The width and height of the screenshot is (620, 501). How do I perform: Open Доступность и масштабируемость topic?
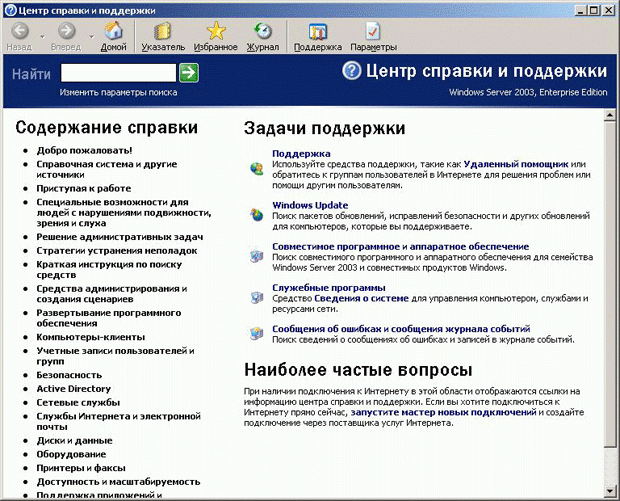118,482
